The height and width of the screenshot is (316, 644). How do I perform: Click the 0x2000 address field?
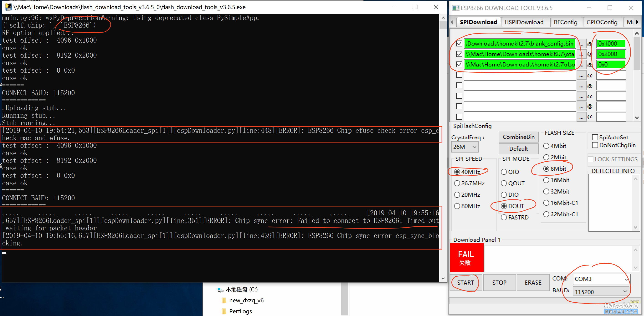click(611, 54)
